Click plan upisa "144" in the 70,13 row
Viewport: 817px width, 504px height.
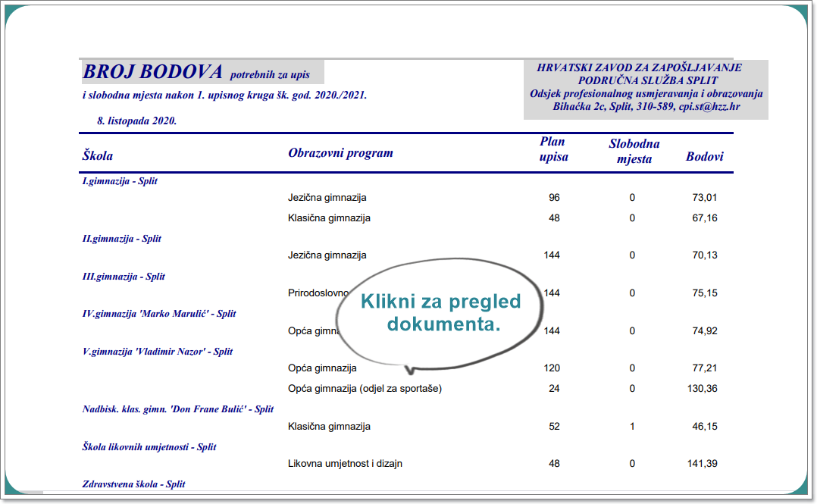552,255
